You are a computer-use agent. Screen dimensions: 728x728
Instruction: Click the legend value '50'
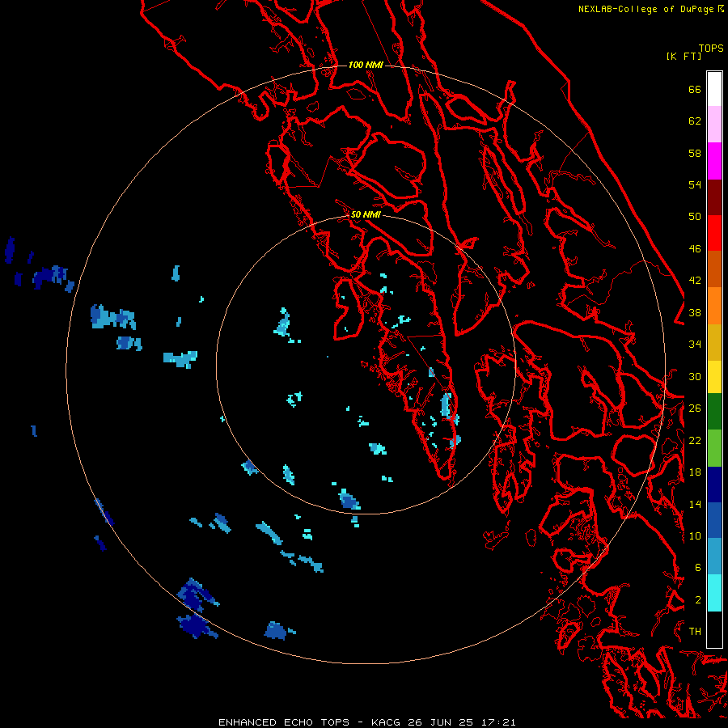pyautogui.click(x=695, y=217)
